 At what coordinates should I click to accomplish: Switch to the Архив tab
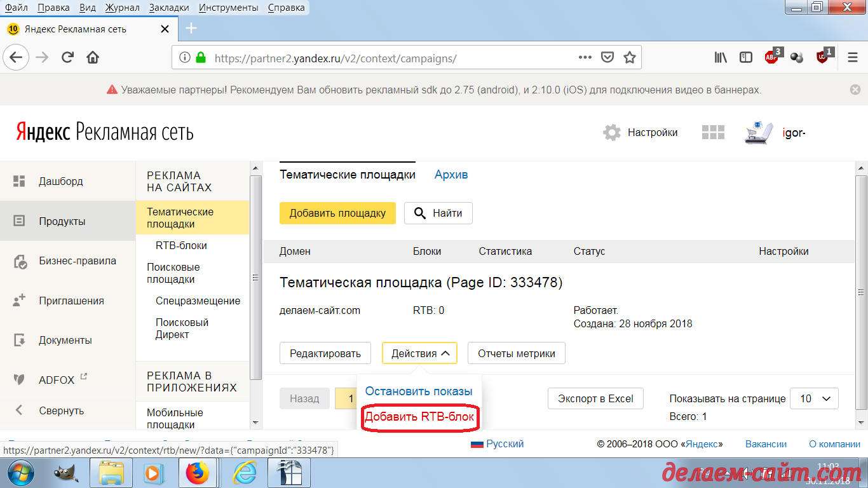click(x=451, y=175)
